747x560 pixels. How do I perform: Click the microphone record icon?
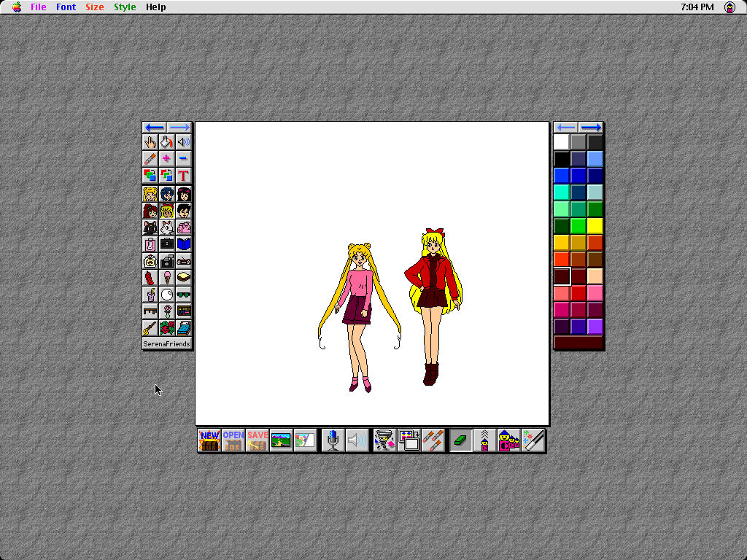coord(333,440)
